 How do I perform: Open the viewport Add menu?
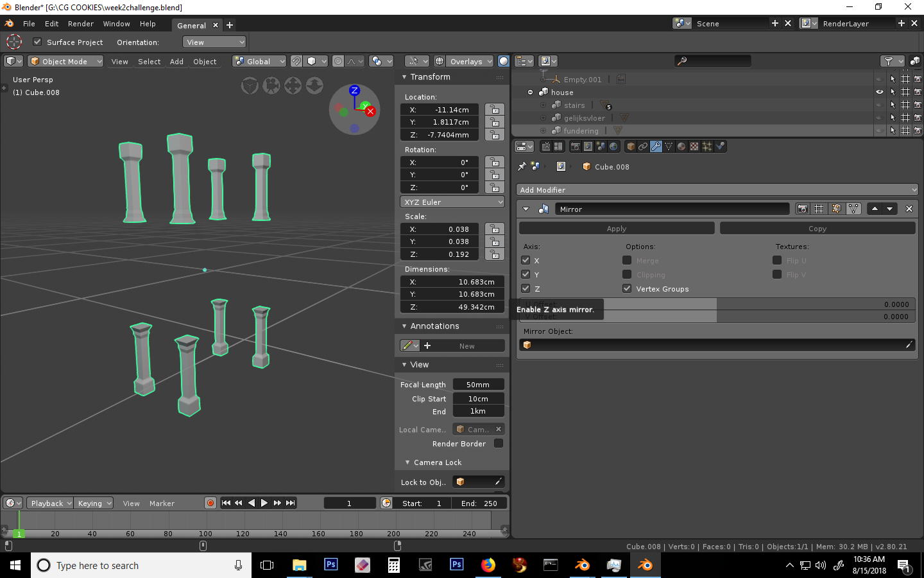[176, 62]
